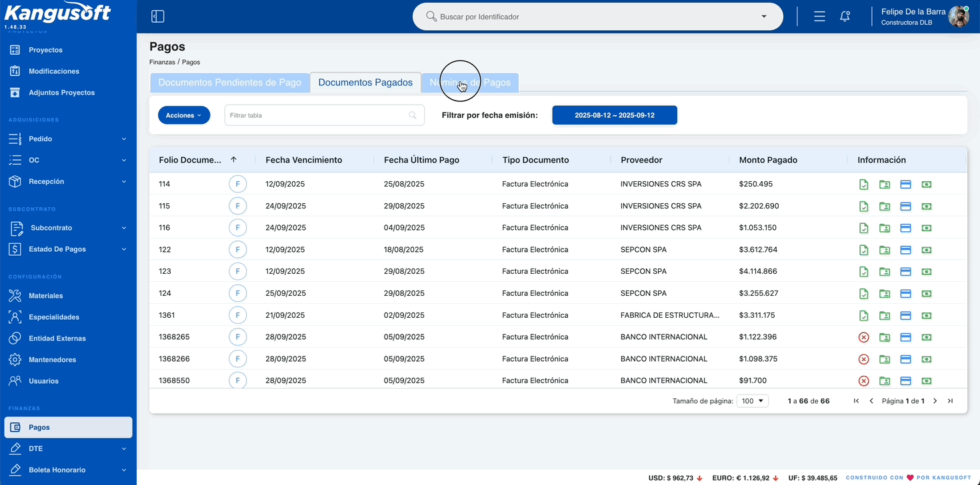Open Adjuntos Proyectos in the sidebar
Image resolution: width=980 pixels, height=485 pixels.
pyautogui.click(x=61, y=93)
